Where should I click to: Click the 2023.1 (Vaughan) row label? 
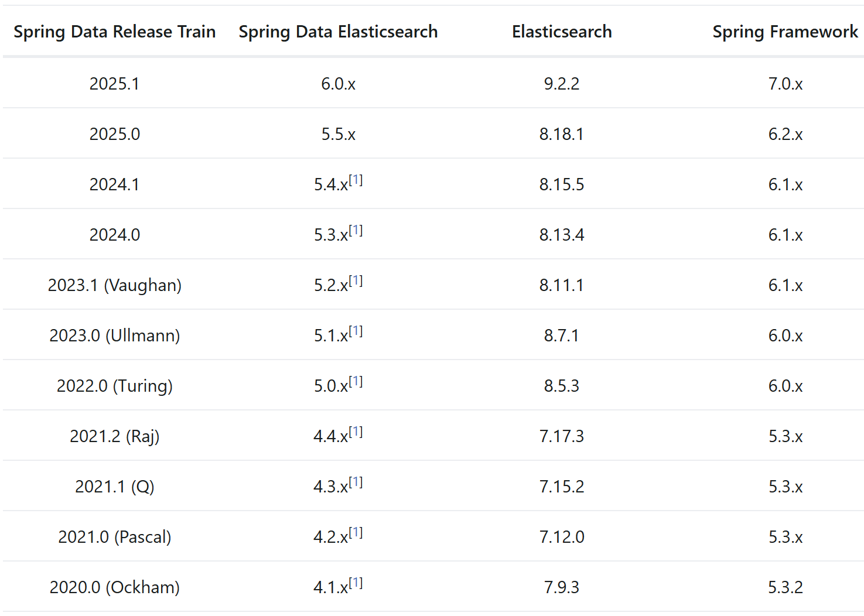click(115, 285)
